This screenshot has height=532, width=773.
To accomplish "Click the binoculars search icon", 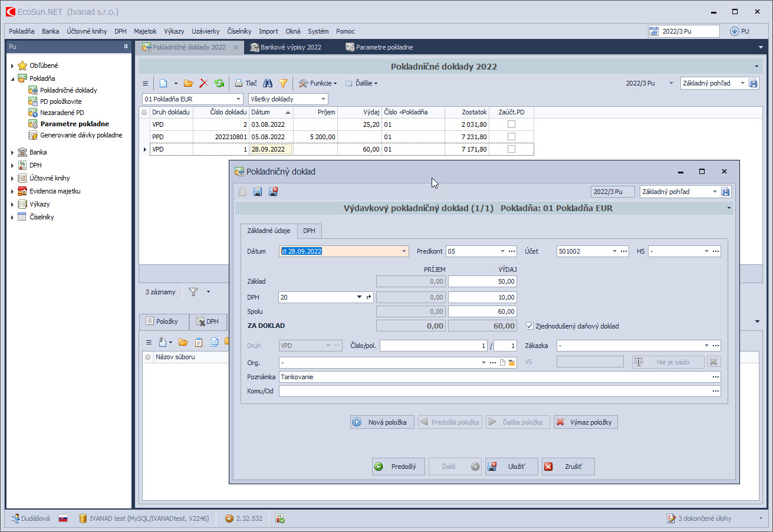I will (268, 83).
